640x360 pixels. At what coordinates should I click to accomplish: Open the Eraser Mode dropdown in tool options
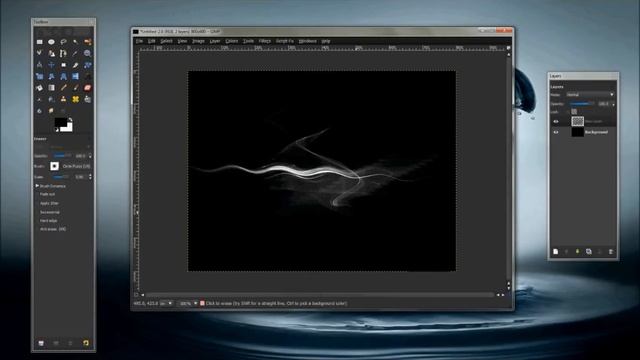coord(70,147)
